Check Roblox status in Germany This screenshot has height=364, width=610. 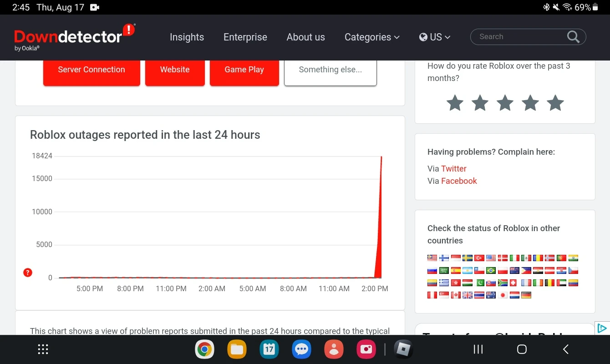(526, 295)
